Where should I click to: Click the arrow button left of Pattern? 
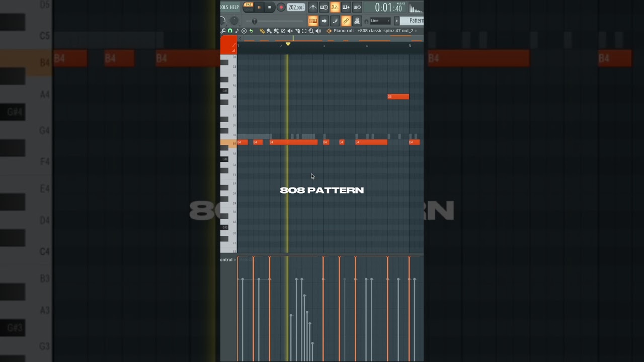[x=396, y=21]
